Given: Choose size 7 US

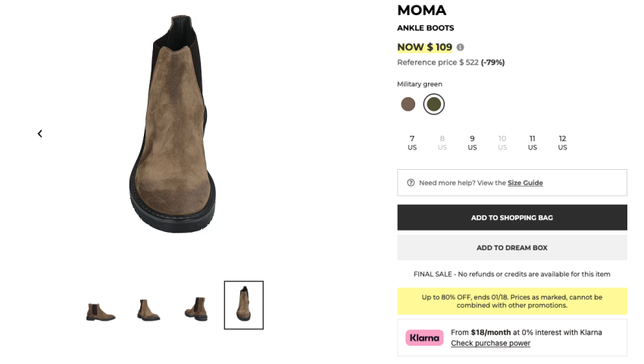Looking at the screenshot, I should pos(412,143).
